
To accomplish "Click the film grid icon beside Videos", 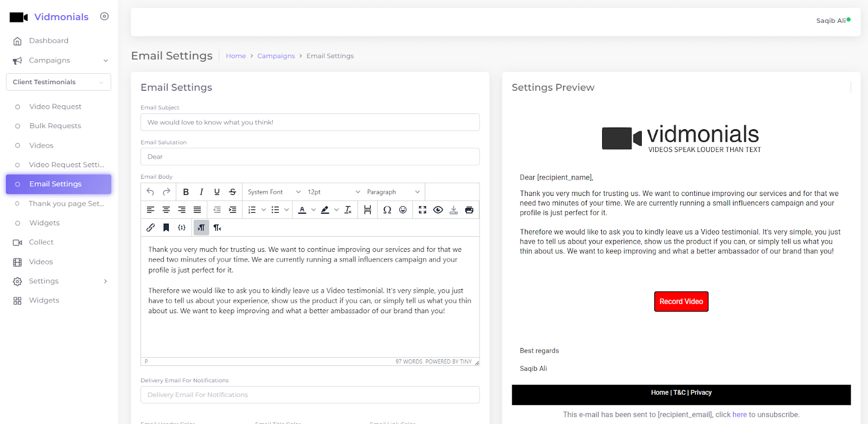I will [x=17, y=262].
